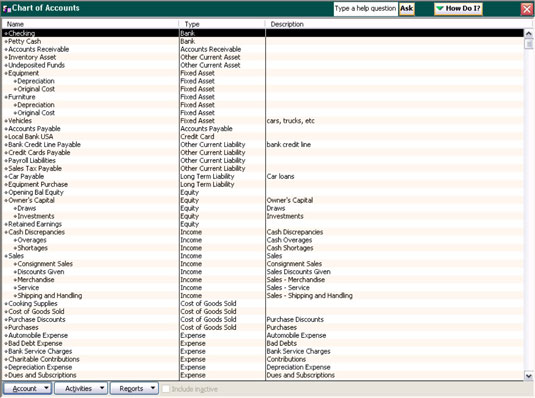Click the diamond icon beside Equipment
The image size is (535, 398).
(6, 73)
